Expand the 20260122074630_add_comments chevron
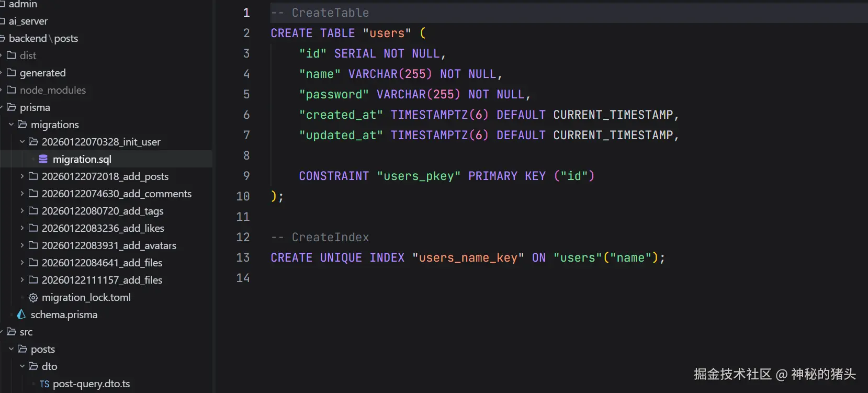Screen dimensions: 868x393 coord(22,194)
